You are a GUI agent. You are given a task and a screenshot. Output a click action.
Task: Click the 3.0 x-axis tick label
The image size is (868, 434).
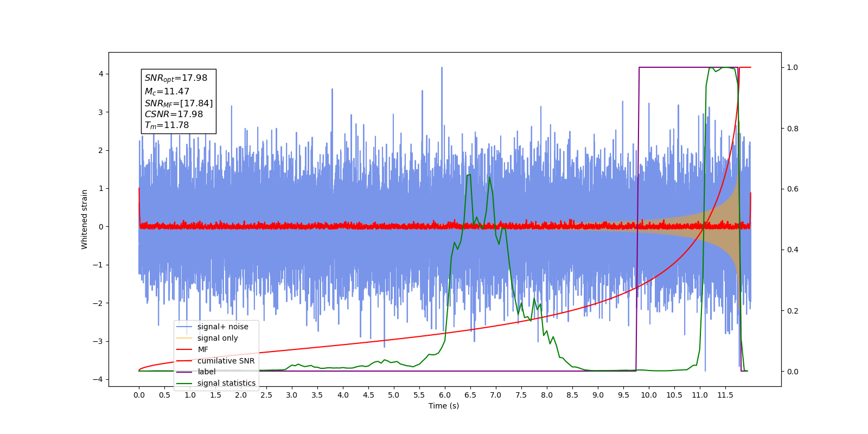tap(292, 395)
